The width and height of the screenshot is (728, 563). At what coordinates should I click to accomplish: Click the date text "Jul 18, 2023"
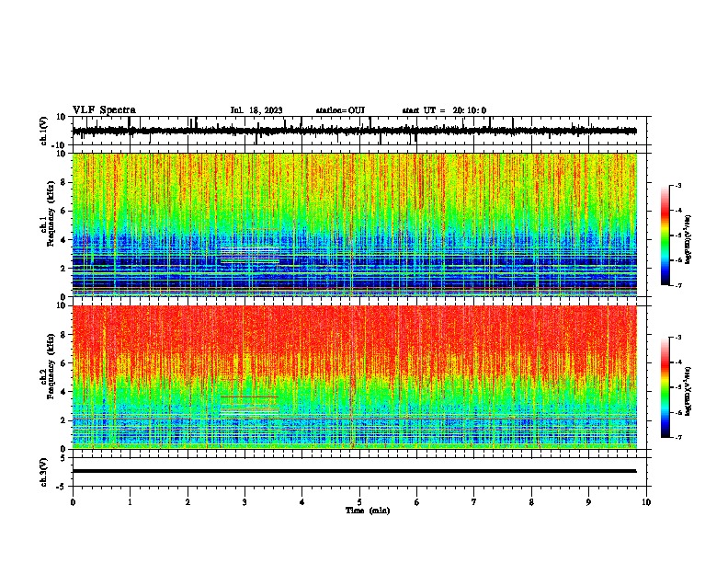pos(256,110)
